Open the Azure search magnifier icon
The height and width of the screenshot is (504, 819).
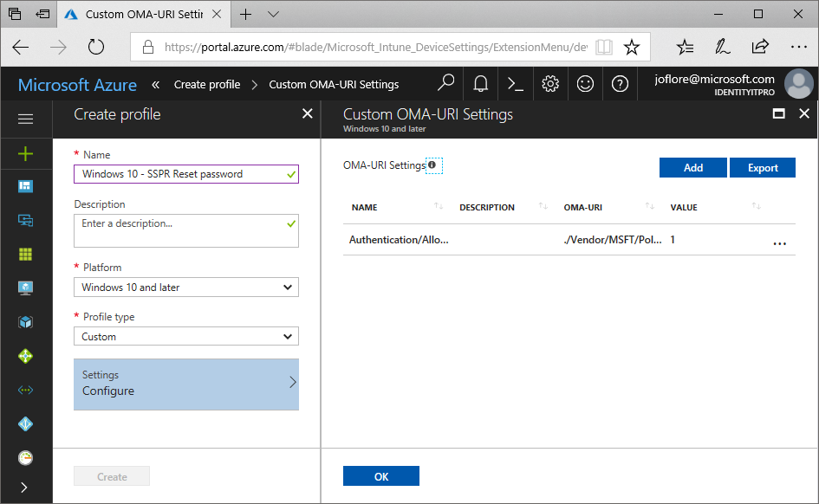tap(445, 83)
